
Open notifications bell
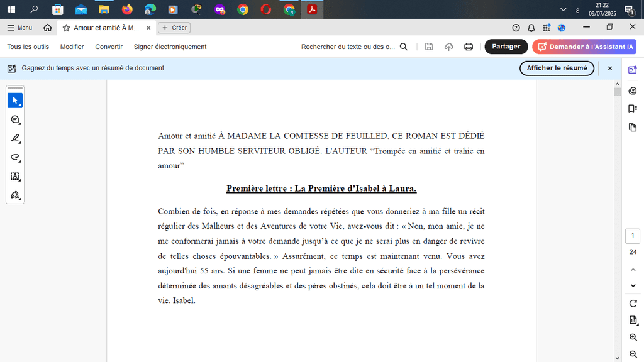(531, 28)
